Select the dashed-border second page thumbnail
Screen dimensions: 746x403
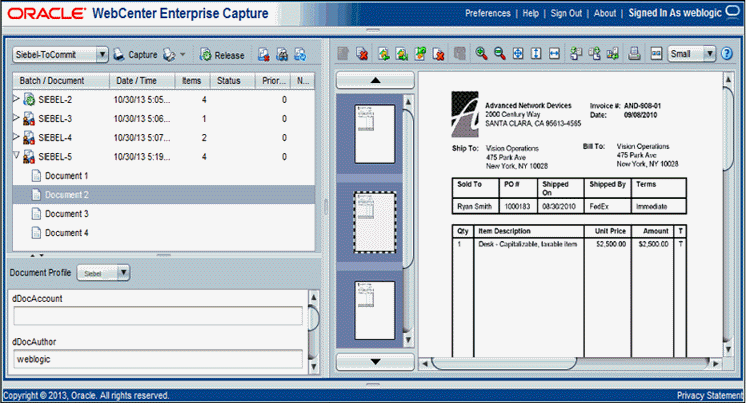point(374,222)
